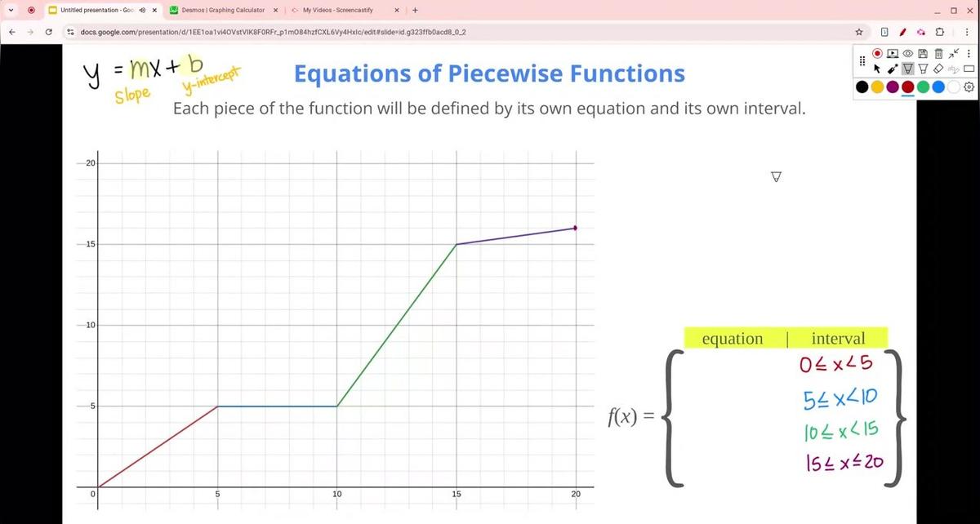Erase all annotations with the trash icon
The height and width of the screenshot is (524, 980).
pyautogui.click(x=938, y=52)
